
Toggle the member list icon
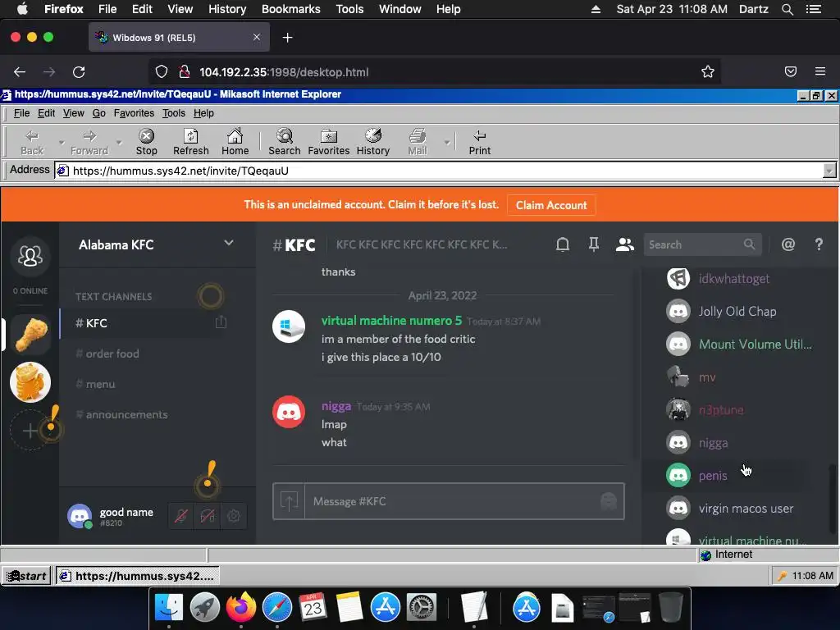coord(624,244)
